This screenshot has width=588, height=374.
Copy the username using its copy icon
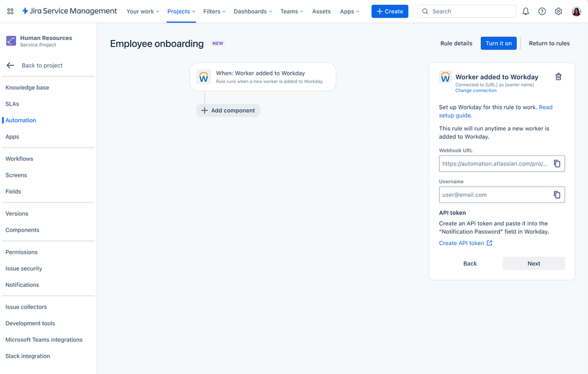pos(557,194)
